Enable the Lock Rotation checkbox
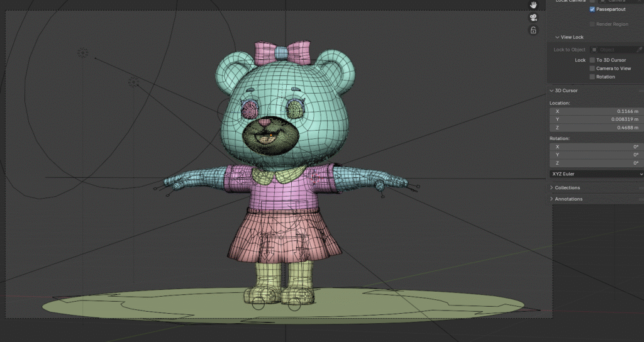The width and height of the screenshot is (644, 342). [x=592, y=77]
